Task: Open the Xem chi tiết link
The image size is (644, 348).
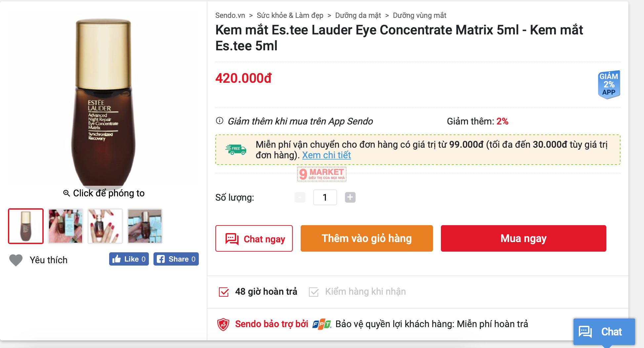Action: [x=326, y=155]
